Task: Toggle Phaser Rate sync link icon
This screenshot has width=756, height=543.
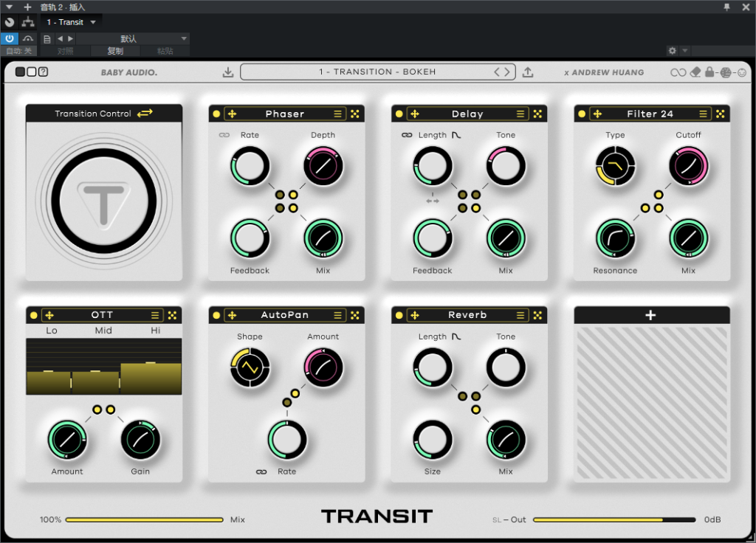Action: coord(224,135)
